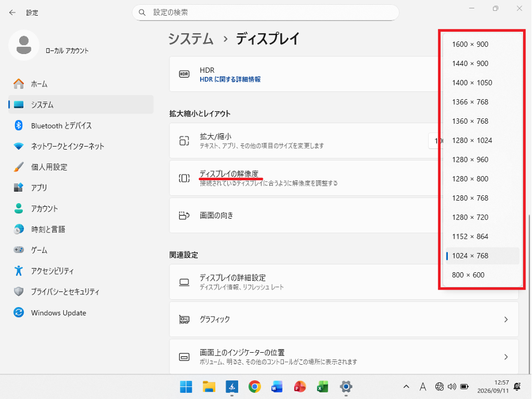Image resolution: width=532 pixels, height=399 pixels.
Task: Open Chrome from the taskbar
Action: click(254, 386)
